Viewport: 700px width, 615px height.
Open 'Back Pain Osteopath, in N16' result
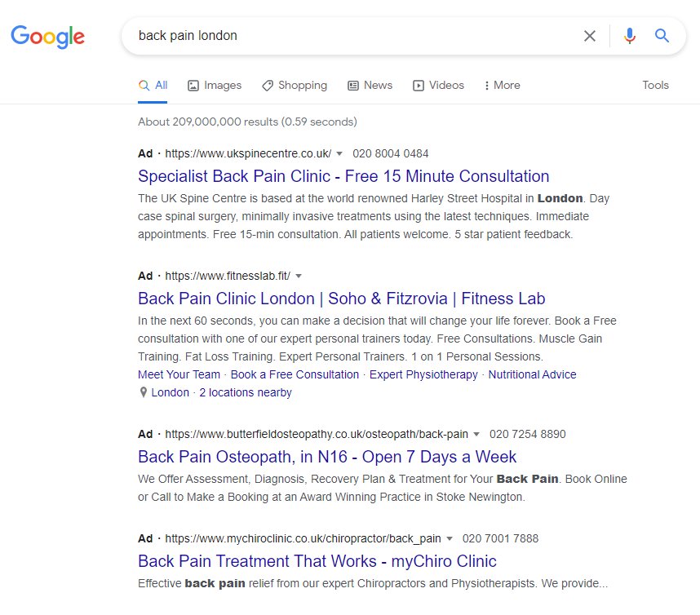327,457
